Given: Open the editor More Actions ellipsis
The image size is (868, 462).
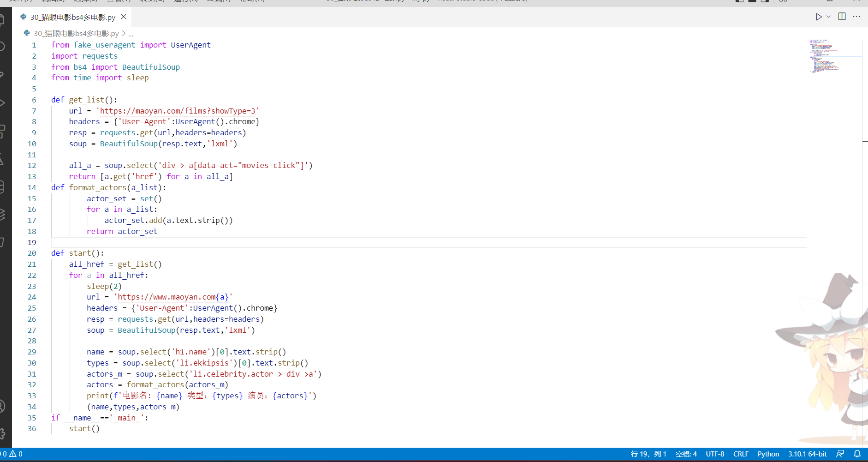Looking at the screenshot, I should click(x=856, y=17).
